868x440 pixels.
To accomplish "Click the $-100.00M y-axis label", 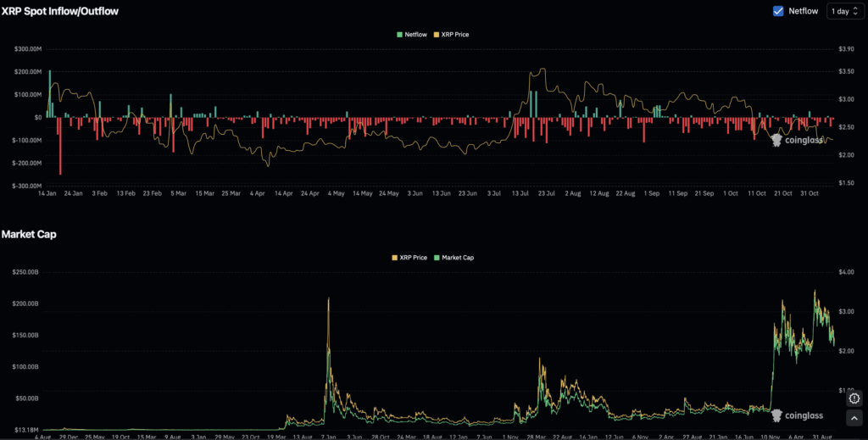I will 27,141.
